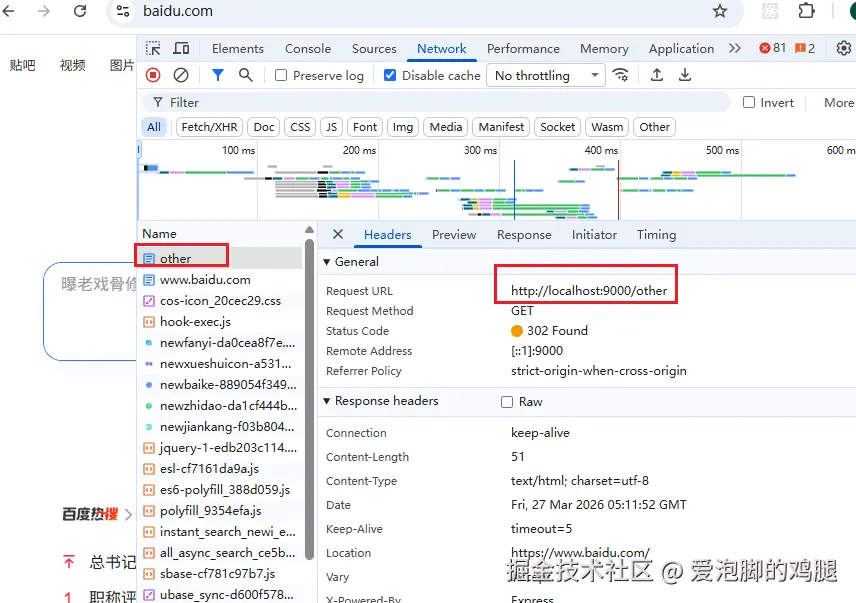The image size is (856, 603).
Task: Click the request list vertical scrollbar
Action: pos(310,398)
